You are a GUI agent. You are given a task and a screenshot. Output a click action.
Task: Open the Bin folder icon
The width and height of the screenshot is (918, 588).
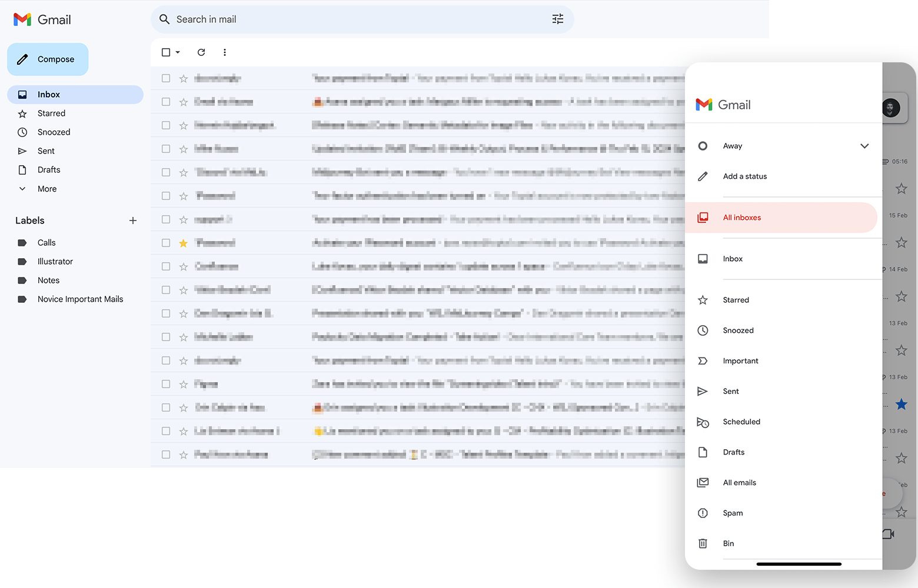click(703, 543)
